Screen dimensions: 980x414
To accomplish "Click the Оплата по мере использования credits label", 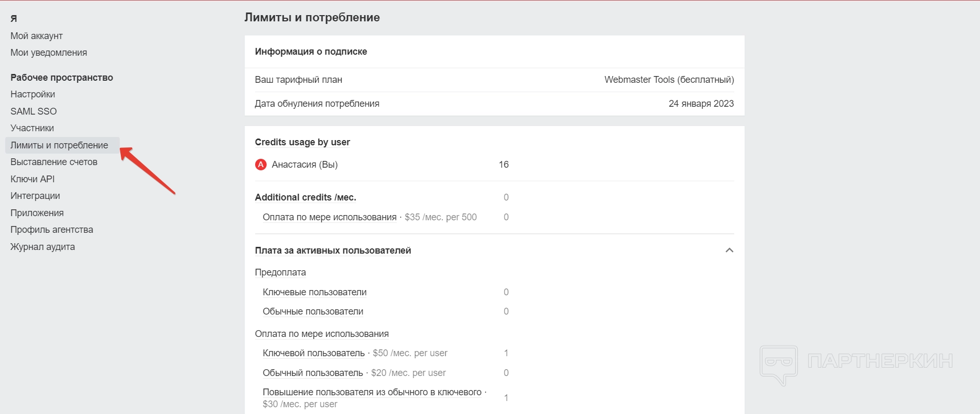I will (x=329, y=217).
